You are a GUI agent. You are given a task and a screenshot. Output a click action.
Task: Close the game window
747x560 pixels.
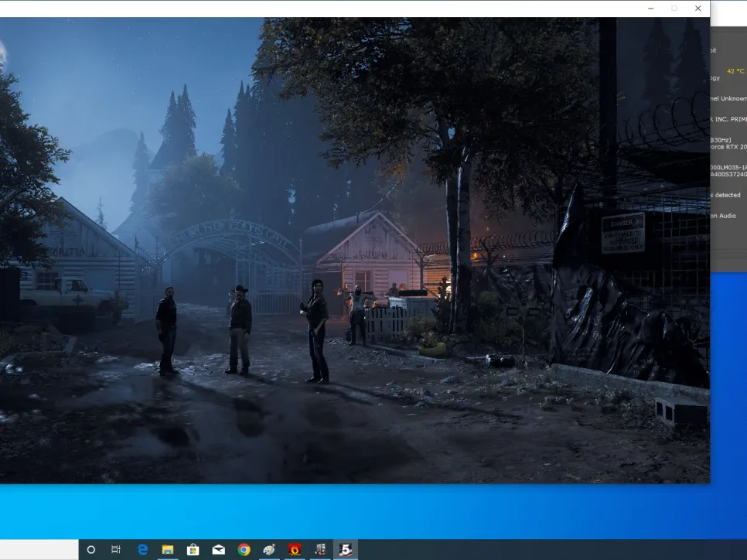698,9
